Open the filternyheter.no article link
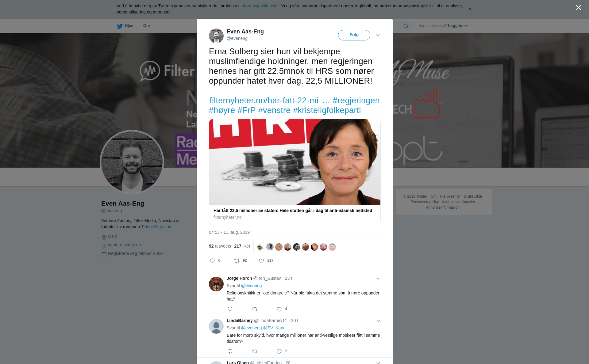This screenshot has height=364, width=589. click(x=264, y=100)
